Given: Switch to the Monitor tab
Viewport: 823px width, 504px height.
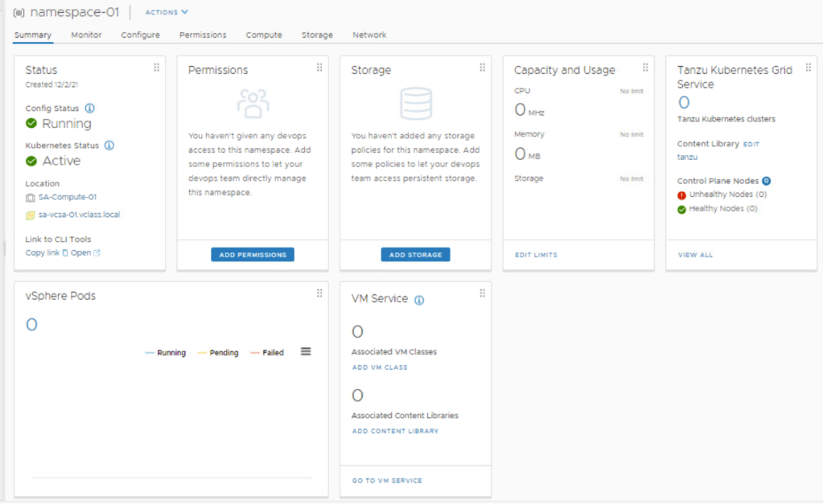Looking at the screenshot, I should coord(86,35).
